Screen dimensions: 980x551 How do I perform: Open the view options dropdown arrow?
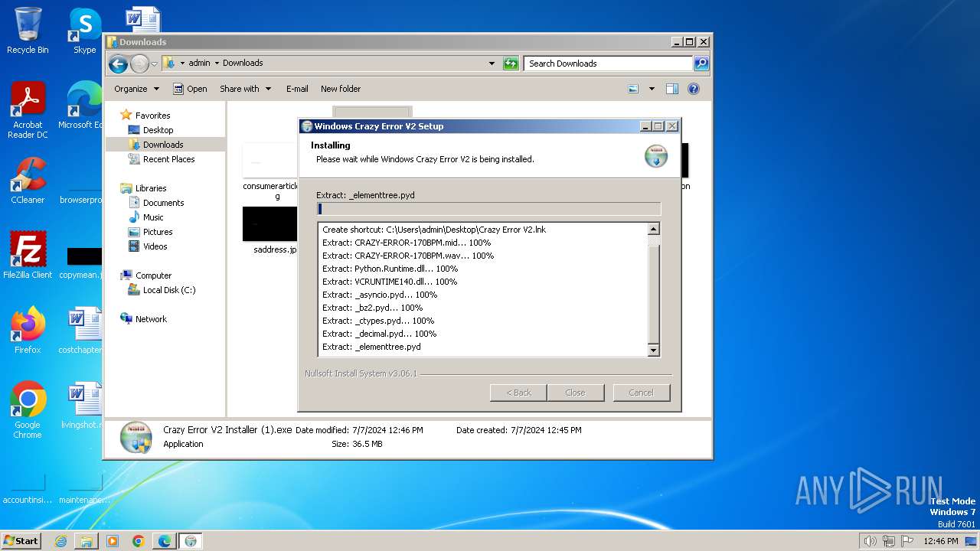[652, 89]
